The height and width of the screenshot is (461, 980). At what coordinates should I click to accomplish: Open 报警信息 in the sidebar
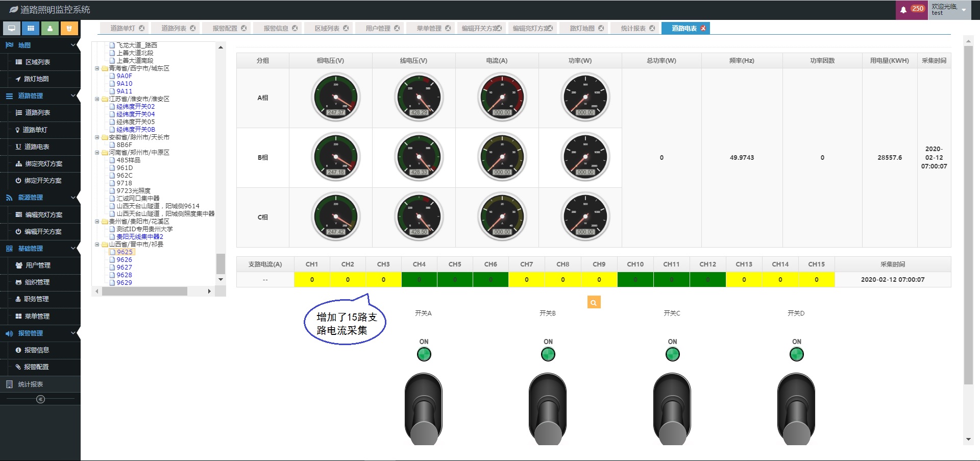[37, 350]
